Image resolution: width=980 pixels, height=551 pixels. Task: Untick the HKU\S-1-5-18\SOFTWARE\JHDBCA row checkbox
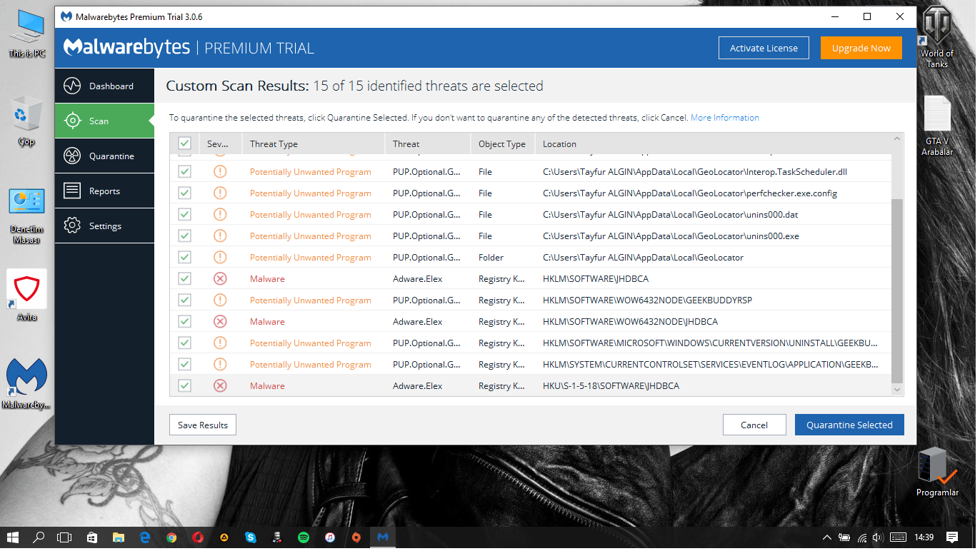(x=184, y=386)
